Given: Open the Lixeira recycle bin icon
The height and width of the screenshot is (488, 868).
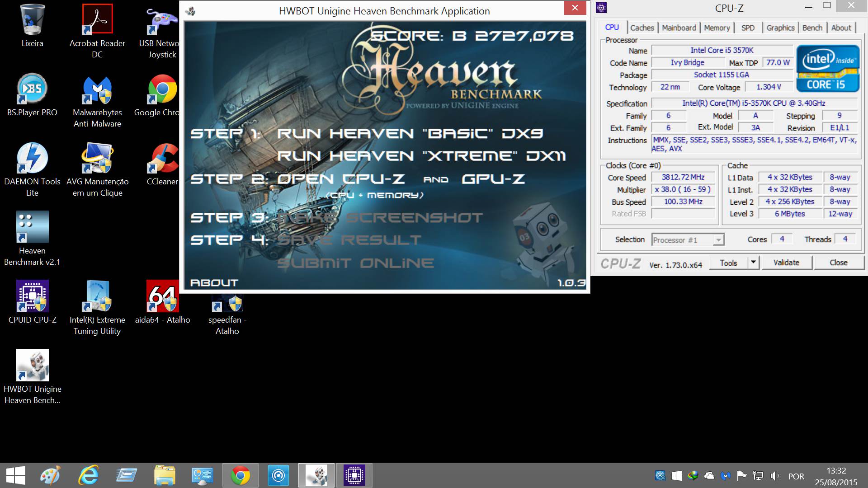Looking at the screenshot, I should point(32,25).
